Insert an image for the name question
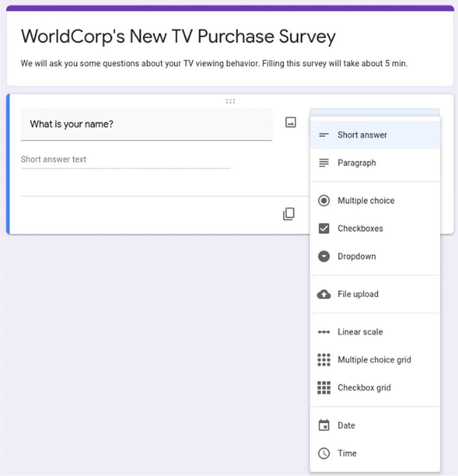Image resolution: width=458 pixels, height=476 pixels. pyautogui.click(x=290, y=123)
